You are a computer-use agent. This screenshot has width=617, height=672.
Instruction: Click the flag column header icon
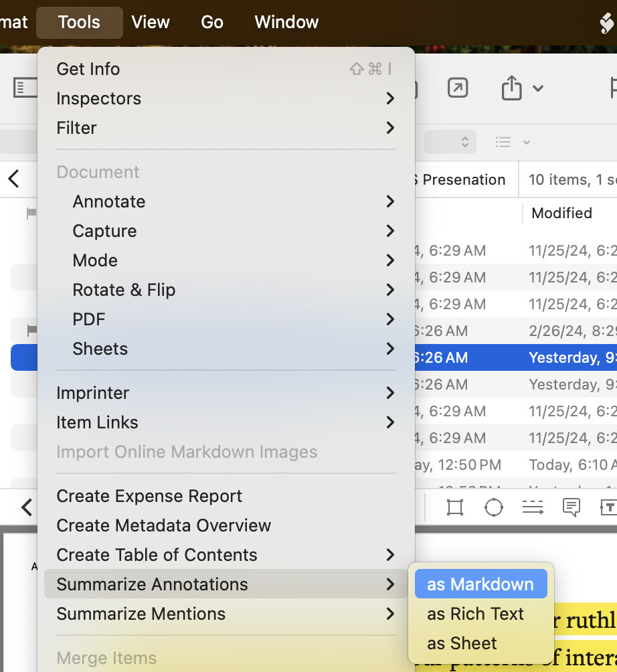click(31, 213)
